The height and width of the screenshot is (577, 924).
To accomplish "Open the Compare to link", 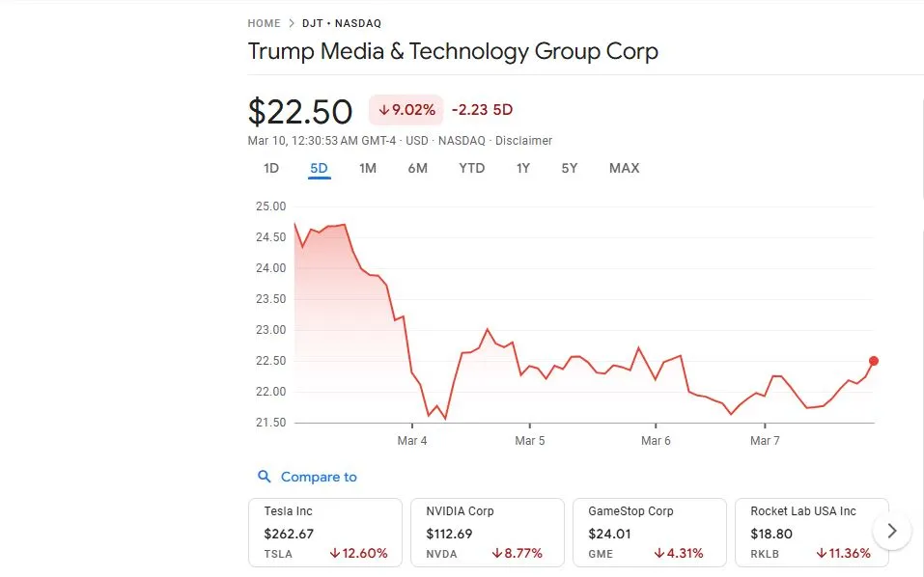I will [319, 477].
